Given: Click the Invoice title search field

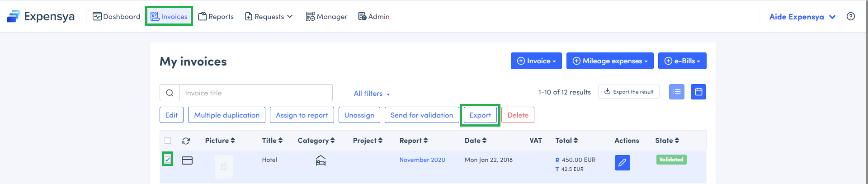Looking at the screenshot, I should pyautogui.click(x=256, y=93).
